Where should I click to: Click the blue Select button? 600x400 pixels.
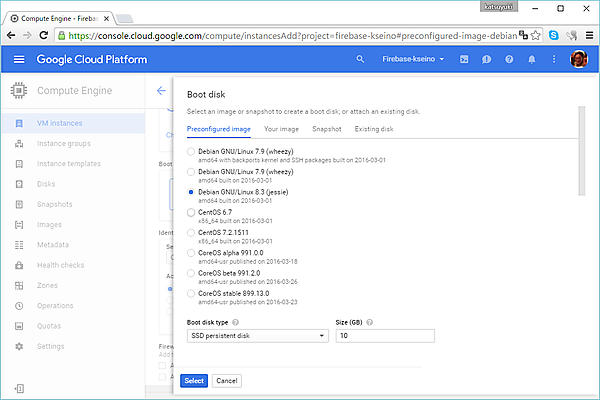[x=193, y=381]
